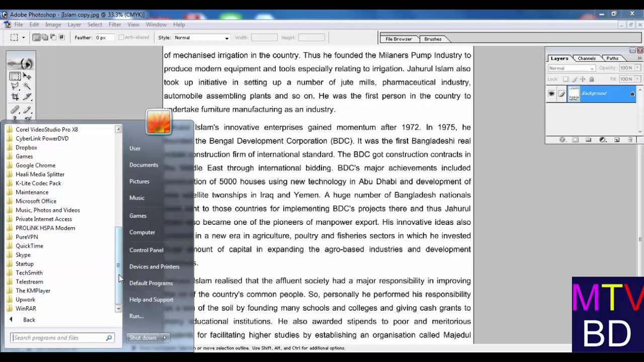Open Help and Support
Viewport: 644px width, 362px height.
[151, 300]
